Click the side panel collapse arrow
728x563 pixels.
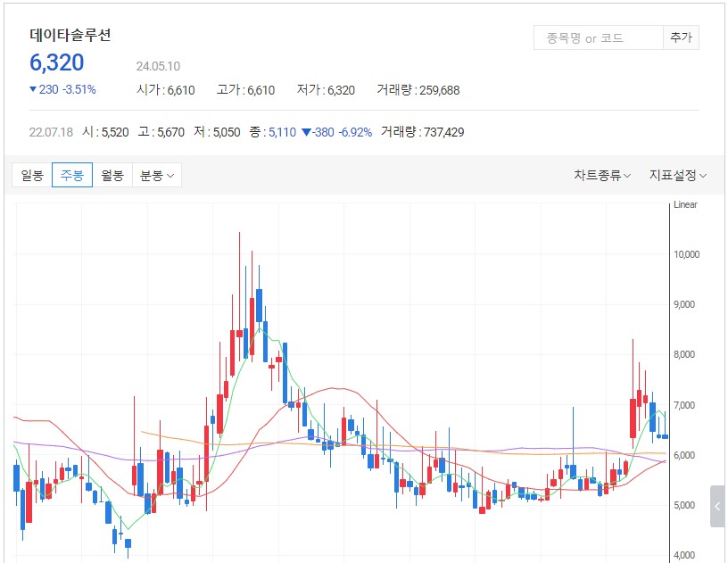(x=717, y=507)
